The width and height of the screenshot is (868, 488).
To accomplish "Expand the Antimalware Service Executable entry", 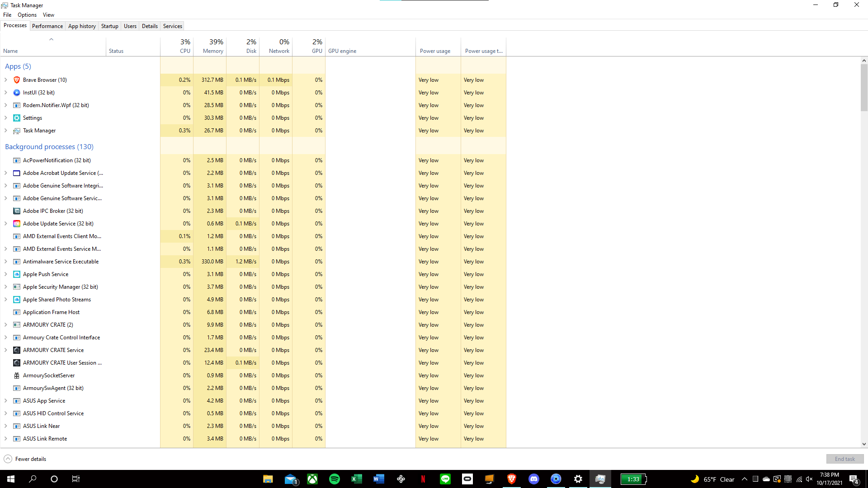I will coord(6,262).
